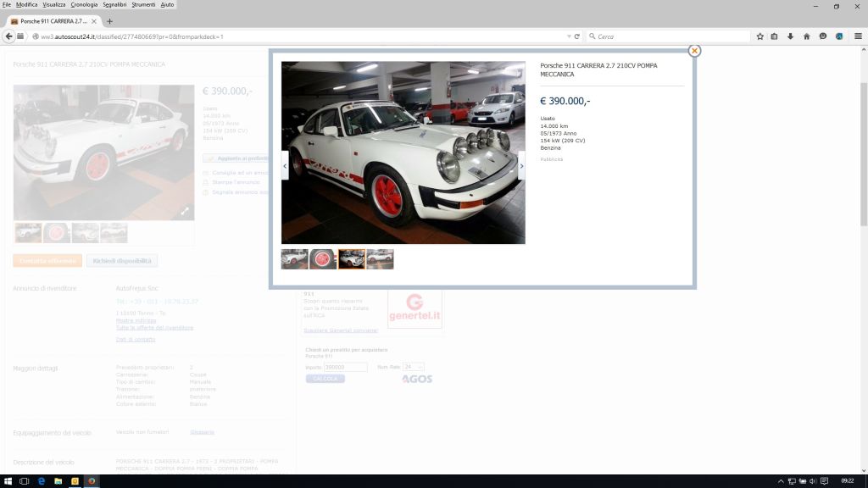Go back to previous page
The width and height of the screenshot is (868, 488).
[x=8, y=36]
